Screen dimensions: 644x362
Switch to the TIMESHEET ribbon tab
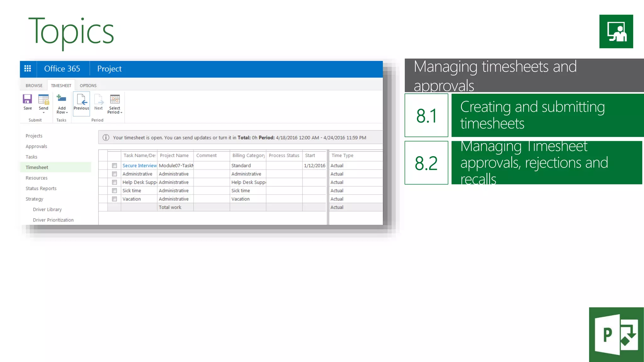(61, 85)
